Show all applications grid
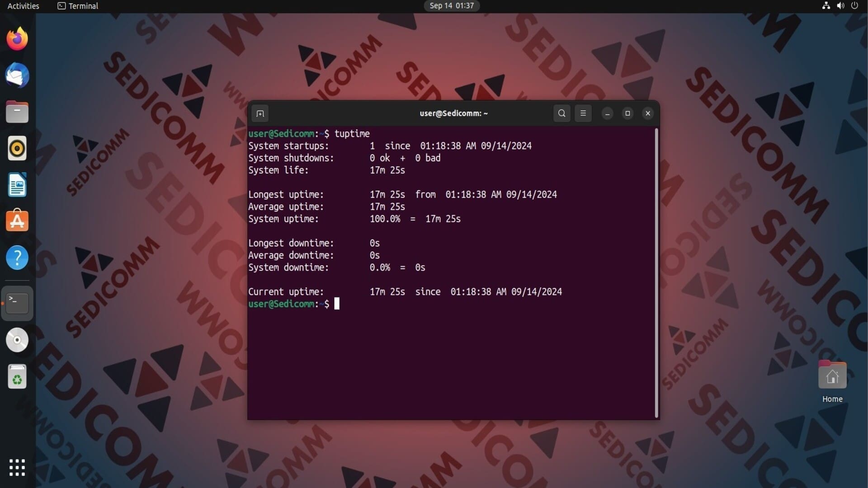This screenshot has height=488, width=868. click(17, 467)
